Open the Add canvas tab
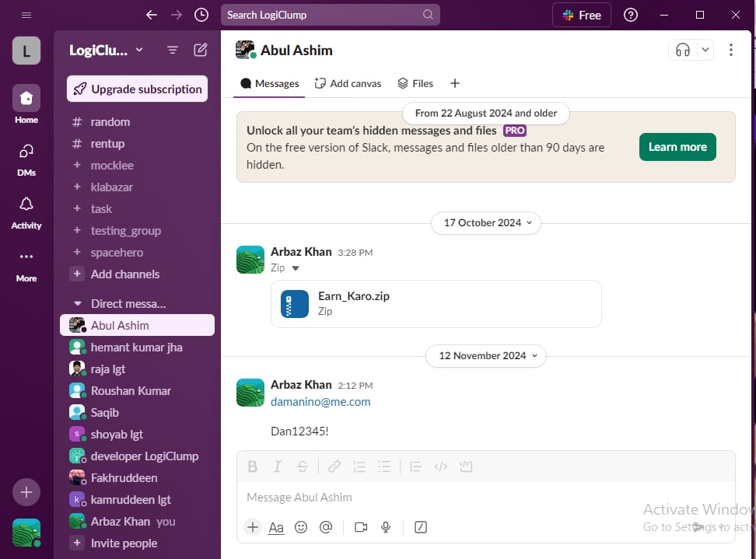 (x=348, y=83)
